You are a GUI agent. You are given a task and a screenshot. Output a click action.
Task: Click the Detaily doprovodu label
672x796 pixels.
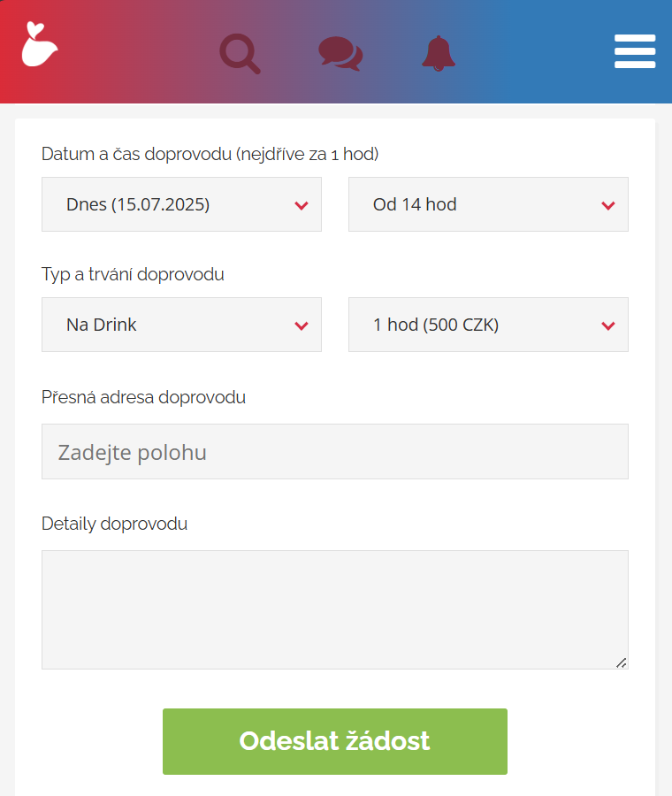click(115, 524)
